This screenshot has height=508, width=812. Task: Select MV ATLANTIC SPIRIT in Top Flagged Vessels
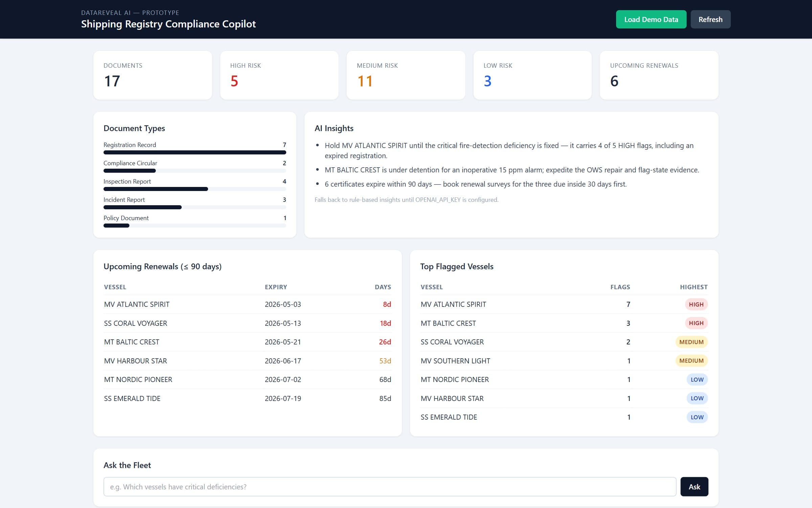pos(453,304)
